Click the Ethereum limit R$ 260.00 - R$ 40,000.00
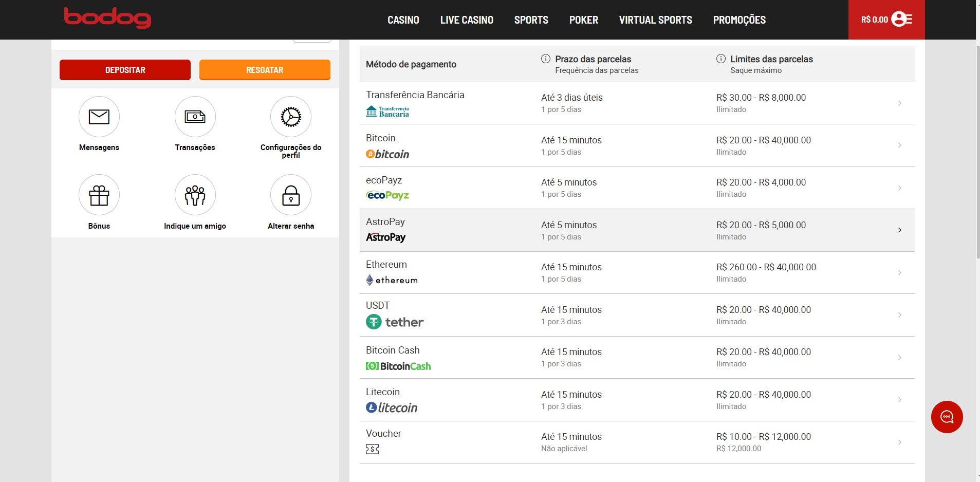 [x=766, y=267]
